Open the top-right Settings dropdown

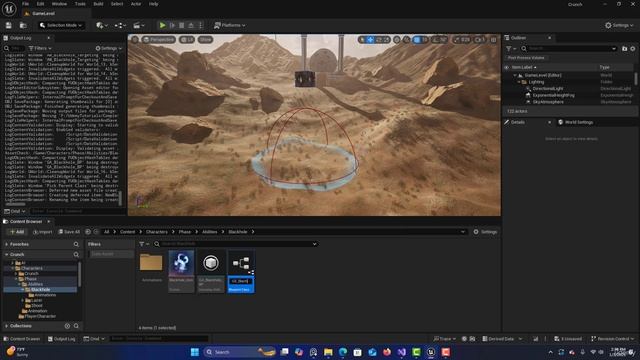[619, 25]
